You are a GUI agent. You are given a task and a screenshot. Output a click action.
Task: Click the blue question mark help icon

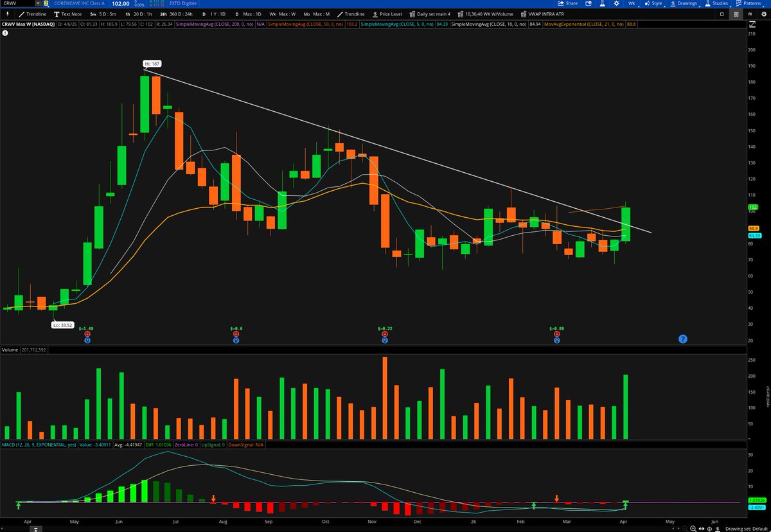(683, 339)
